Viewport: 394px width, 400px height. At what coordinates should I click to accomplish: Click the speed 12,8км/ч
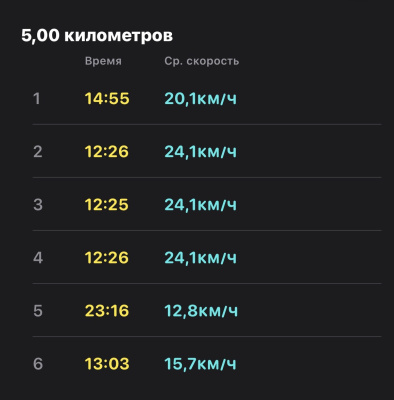click(x=201, y=311)
